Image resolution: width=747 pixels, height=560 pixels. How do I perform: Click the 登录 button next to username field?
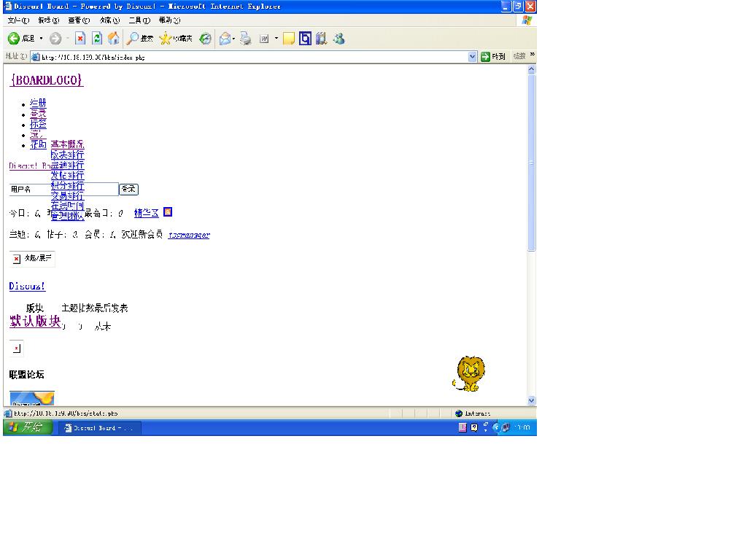128,189
